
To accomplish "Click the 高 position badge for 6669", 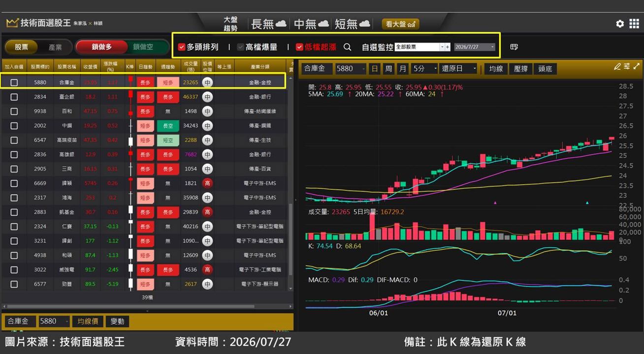I will point(207,183).
